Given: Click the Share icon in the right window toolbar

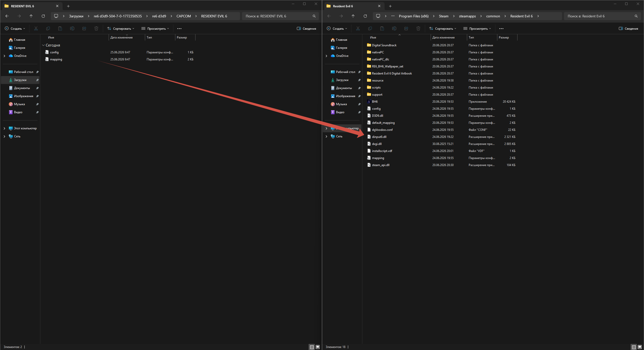Looking at the screenshot, I should [x=406, y=28].
